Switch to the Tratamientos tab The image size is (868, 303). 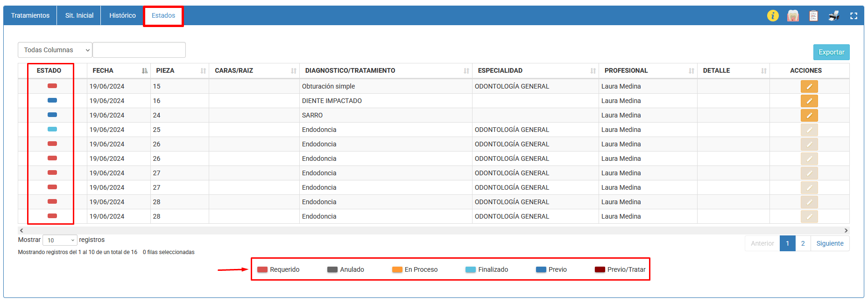[30, 15]
